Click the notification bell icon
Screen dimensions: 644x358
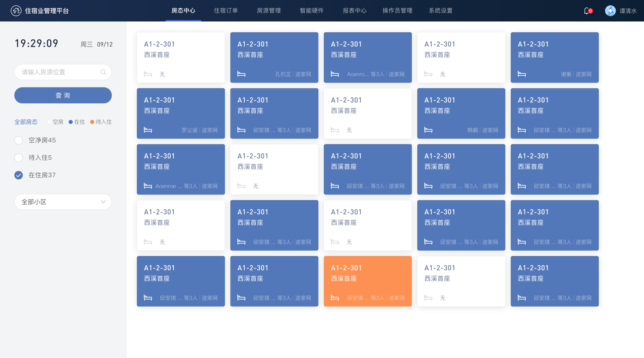(587, 11)
